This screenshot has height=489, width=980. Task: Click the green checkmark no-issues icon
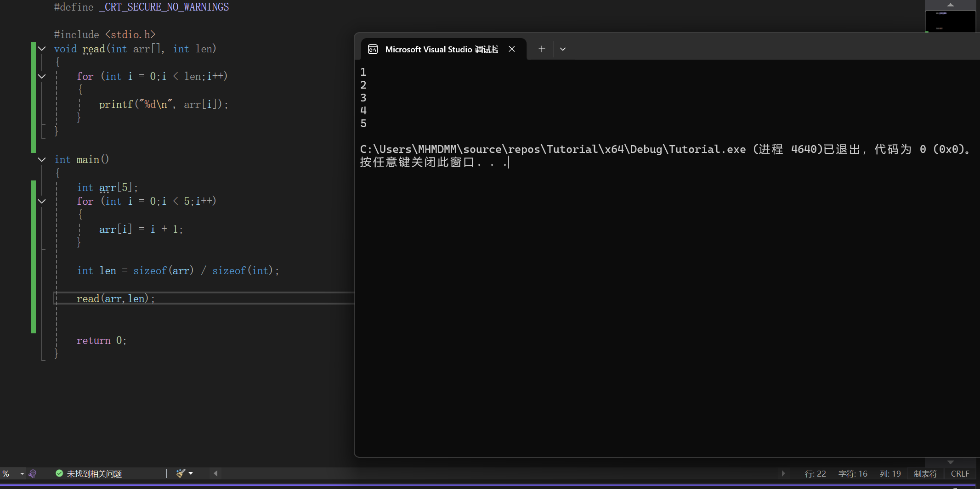[59, 473]
